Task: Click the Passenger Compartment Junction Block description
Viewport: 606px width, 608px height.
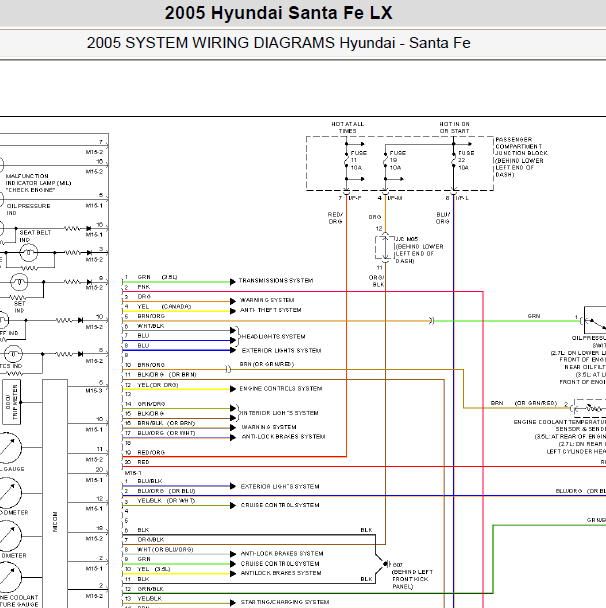Action: [521, 157]
